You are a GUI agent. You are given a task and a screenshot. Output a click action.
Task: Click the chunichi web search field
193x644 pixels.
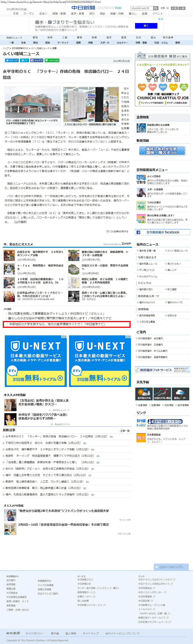pyautogui.click(x=142, y=8)
